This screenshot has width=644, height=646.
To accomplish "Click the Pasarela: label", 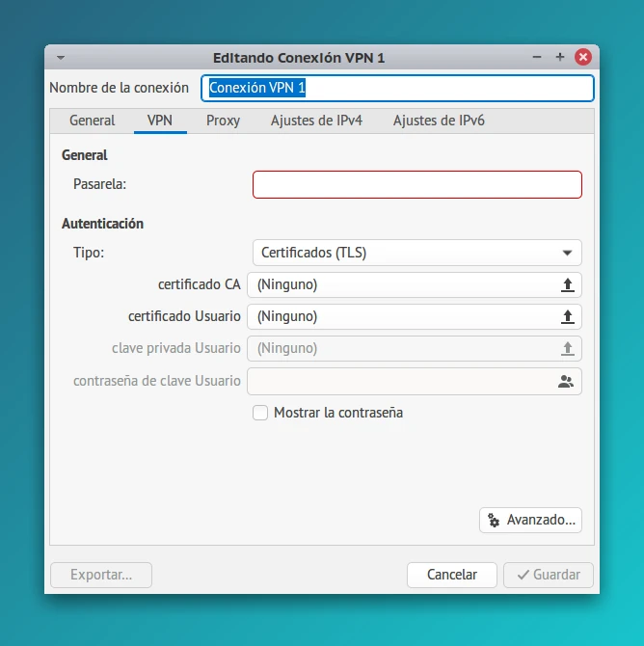I will [99, 184].
